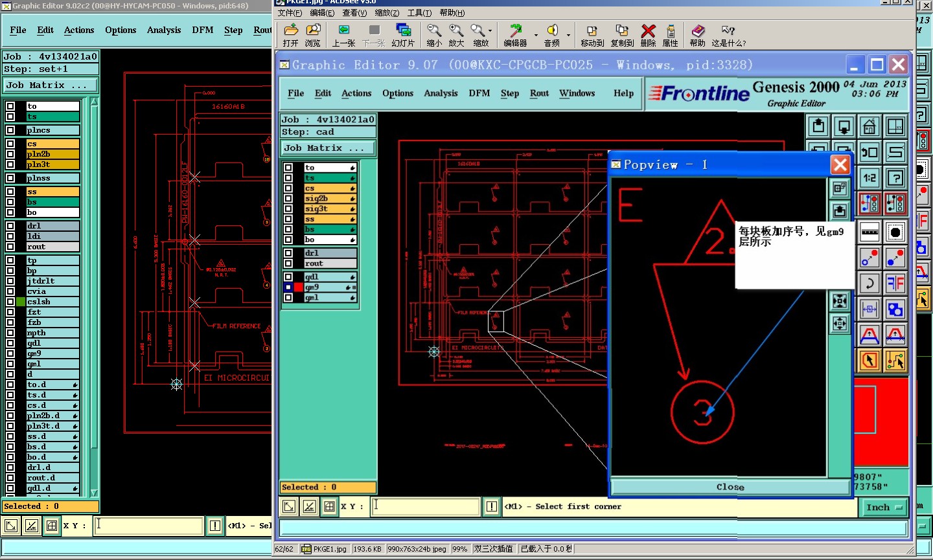Open the Inch units dropdown
933x560 pixels.
point(884,507)
